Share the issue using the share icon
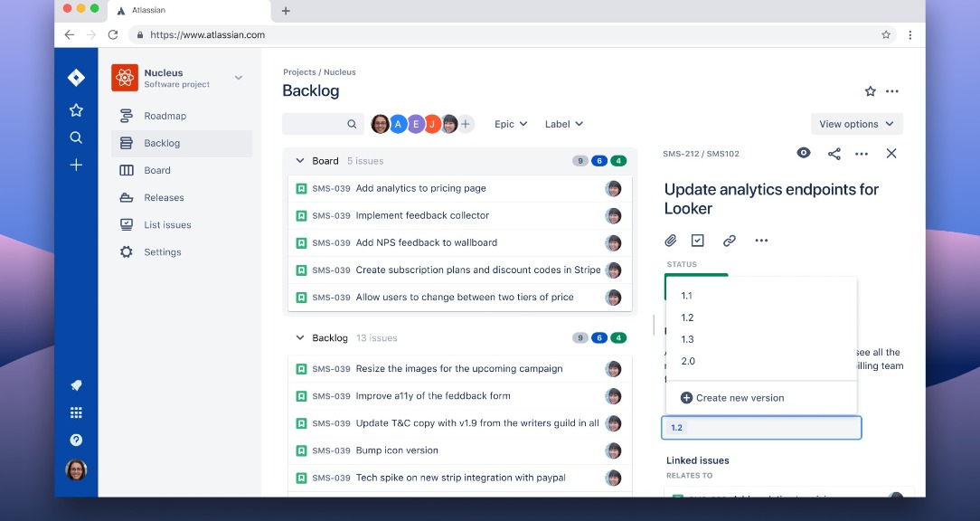Viewport: 980px width, 521px height. pyautogui.click(x=834, y=153)
